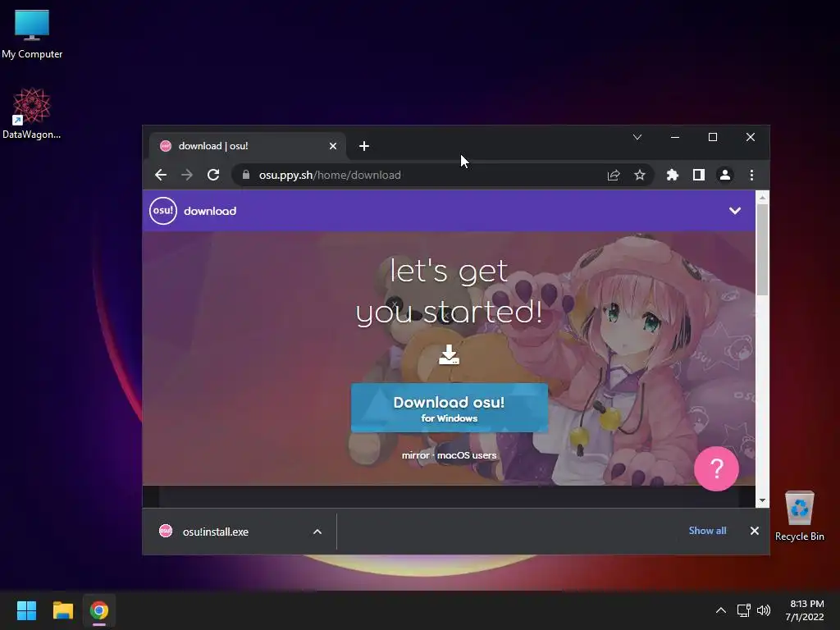Open the pink question mark help bubble

coord(716,468)
